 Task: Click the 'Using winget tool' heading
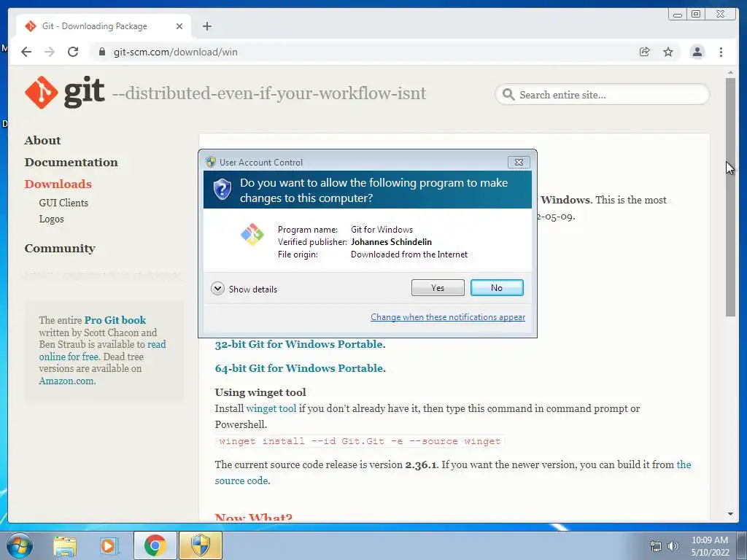[260, 392]
